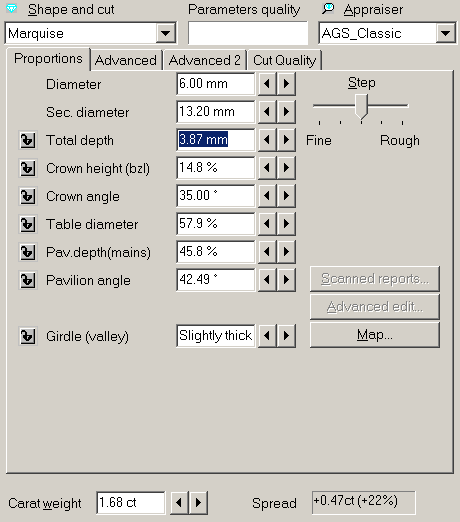The width and height of the screenshot is (460, 522).
Task: Increase Diameter with the right arrow
Action: click(x=286, y=84)
